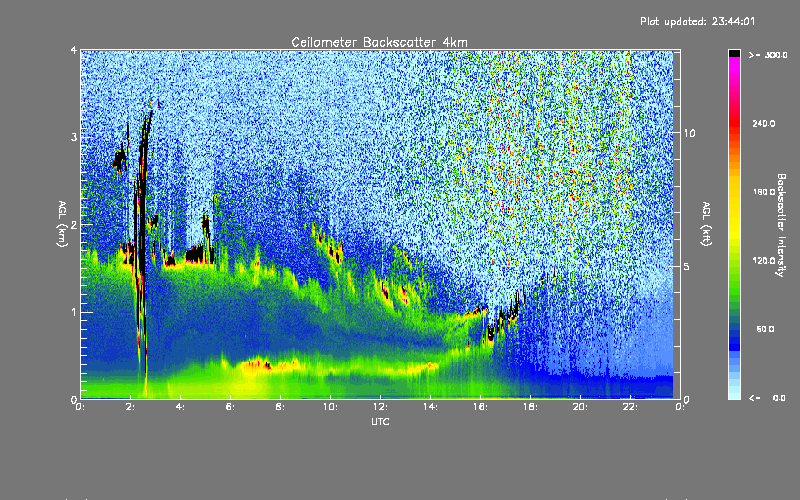Click the '16:' UTC tick label
Image resolution: width=800 pixels, height=500 pixels.
[x=480, y=407]
